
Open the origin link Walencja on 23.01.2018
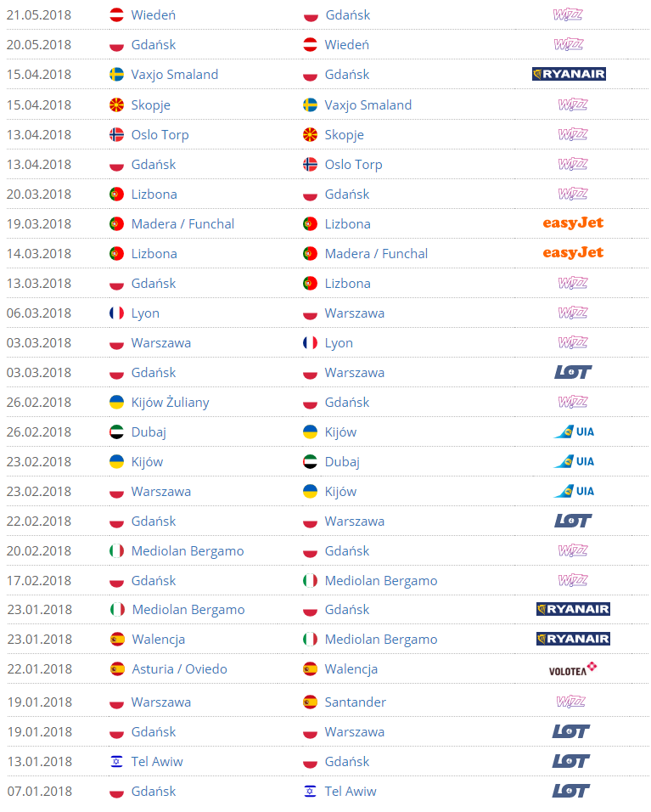[x=159, y=640]
